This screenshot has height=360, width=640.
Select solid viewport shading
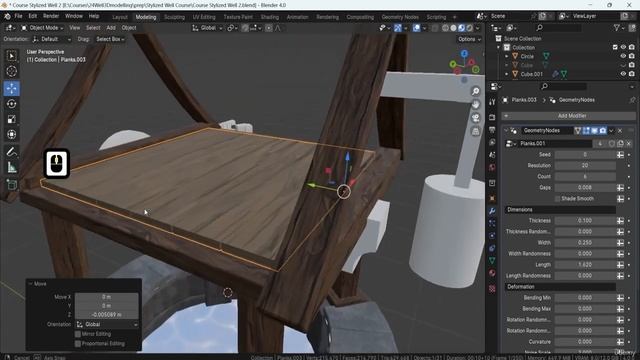[453, 28]
